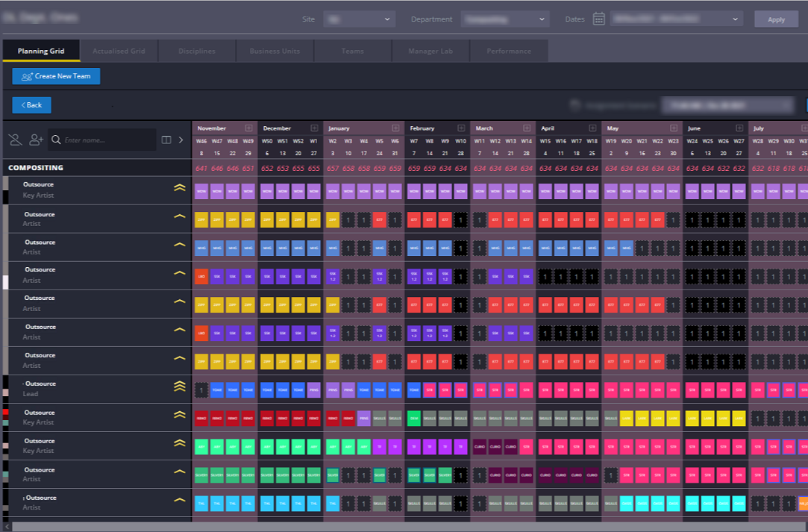Focus the Enter name search field

point(102,140)
